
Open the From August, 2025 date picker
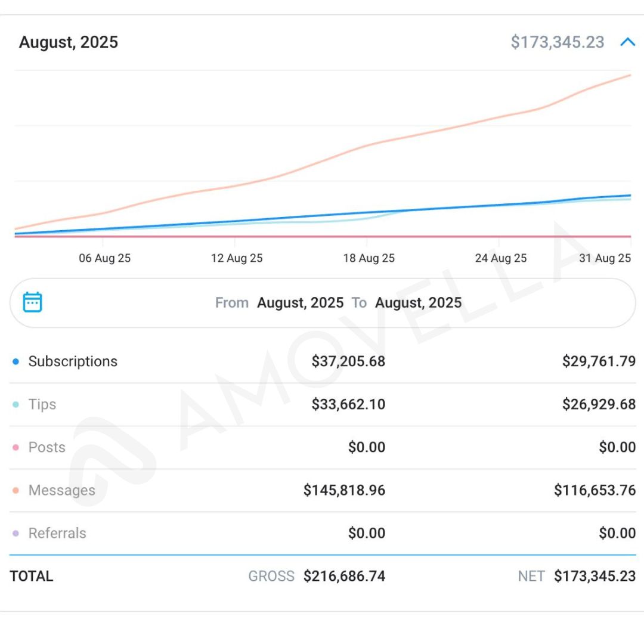(x=300, y=303)
